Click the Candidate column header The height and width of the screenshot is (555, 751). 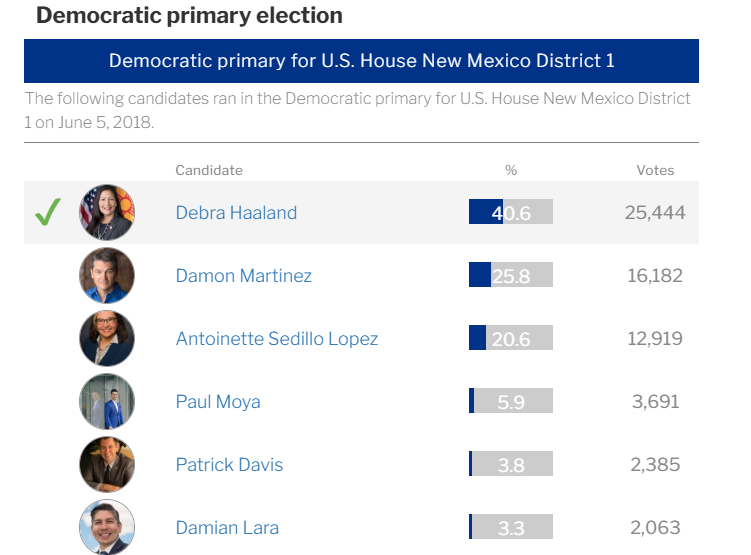tap(209, 170)
